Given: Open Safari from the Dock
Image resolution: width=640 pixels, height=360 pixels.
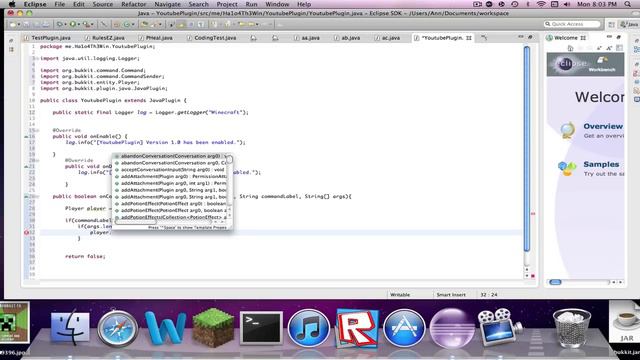Looking at the screenshot, I should point(118,329).
